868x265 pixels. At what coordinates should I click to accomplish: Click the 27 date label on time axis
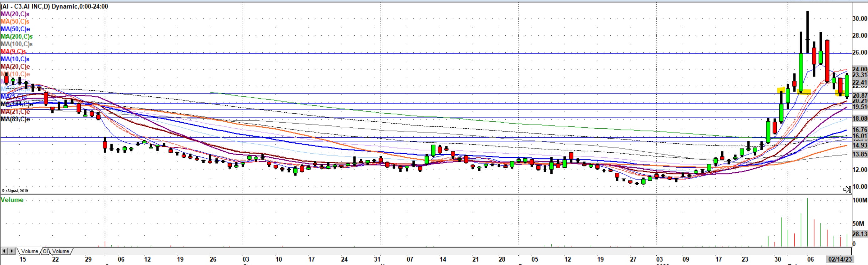633,259
